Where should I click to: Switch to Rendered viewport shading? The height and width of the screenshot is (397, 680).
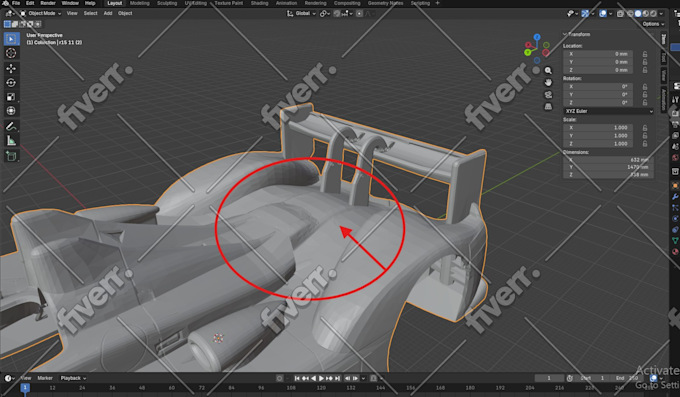[x=654, y=13]
